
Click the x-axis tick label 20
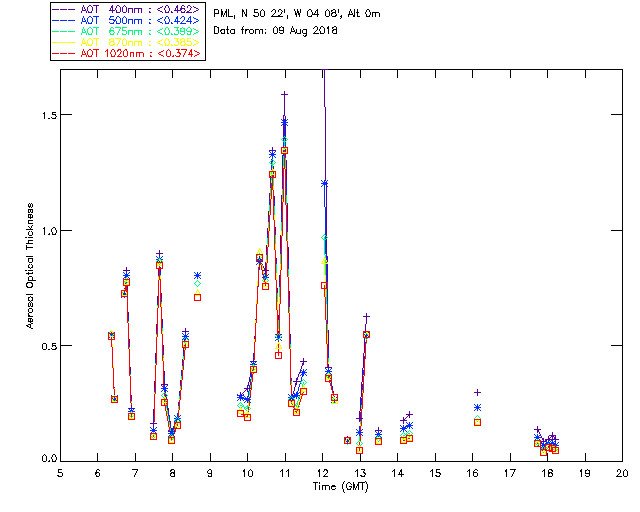point(622,473)
